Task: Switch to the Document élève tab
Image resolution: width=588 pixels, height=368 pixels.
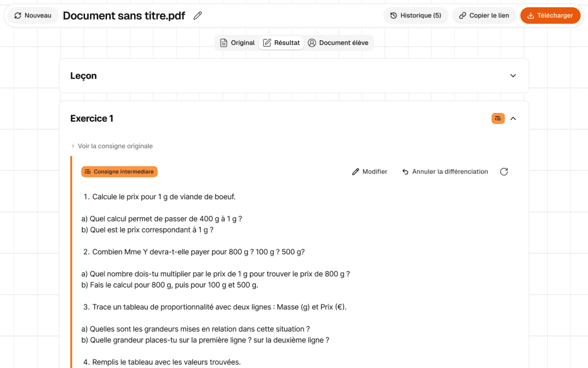Action: [338, 43]
